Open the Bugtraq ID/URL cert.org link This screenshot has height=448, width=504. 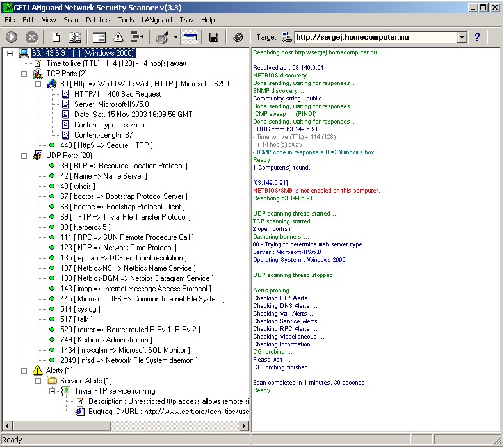pos(169,412)
